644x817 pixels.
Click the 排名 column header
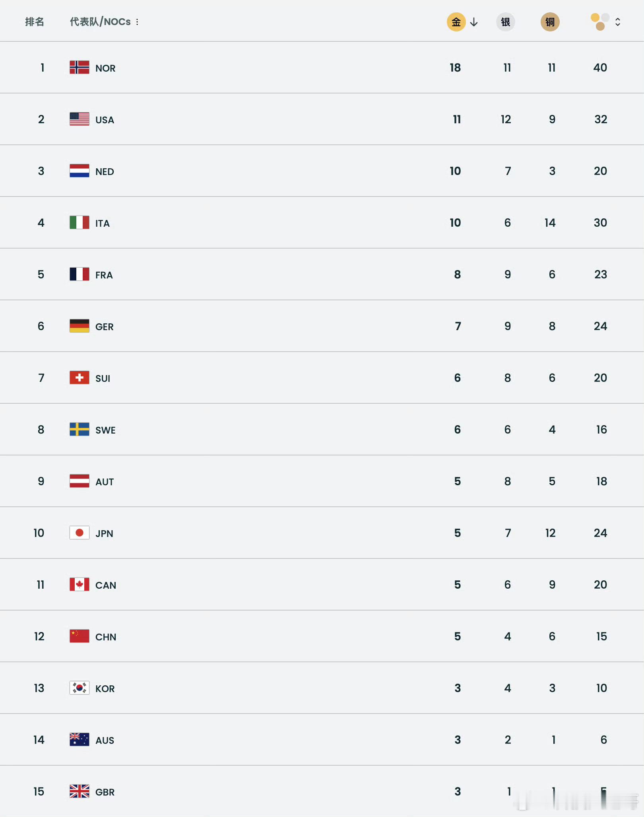(x=35, y=22)
